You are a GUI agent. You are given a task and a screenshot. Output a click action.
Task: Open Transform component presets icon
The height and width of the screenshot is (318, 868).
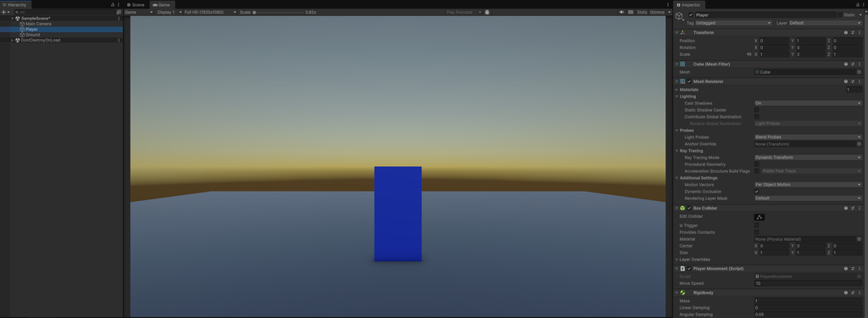(x=853, y=33)
